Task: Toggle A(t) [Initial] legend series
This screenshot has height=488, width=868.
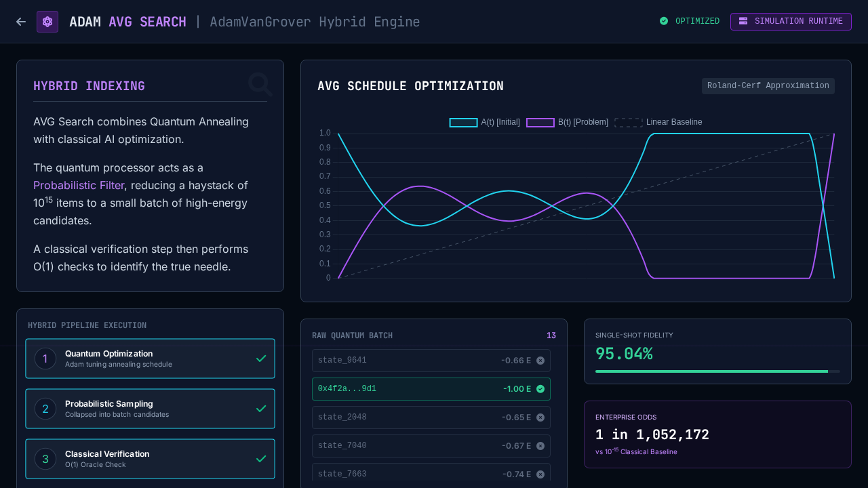Action: point(485,122)
